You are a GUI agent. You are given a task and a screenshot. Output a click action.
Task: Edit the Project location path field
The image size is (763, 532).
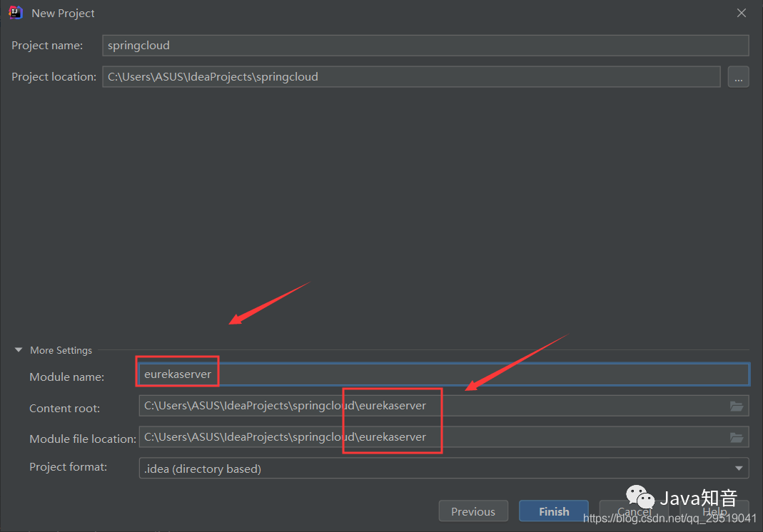(411, 77)
